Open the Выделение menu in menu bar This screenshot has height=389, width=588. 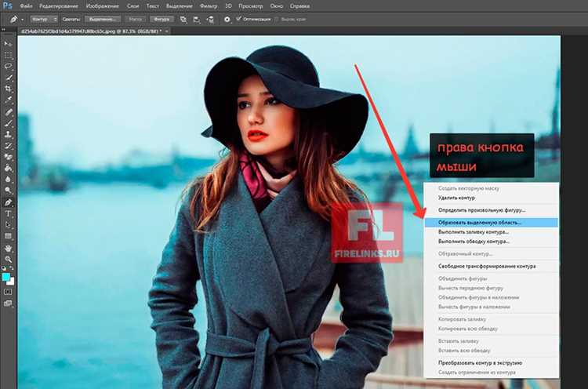(x=180, y=6)
